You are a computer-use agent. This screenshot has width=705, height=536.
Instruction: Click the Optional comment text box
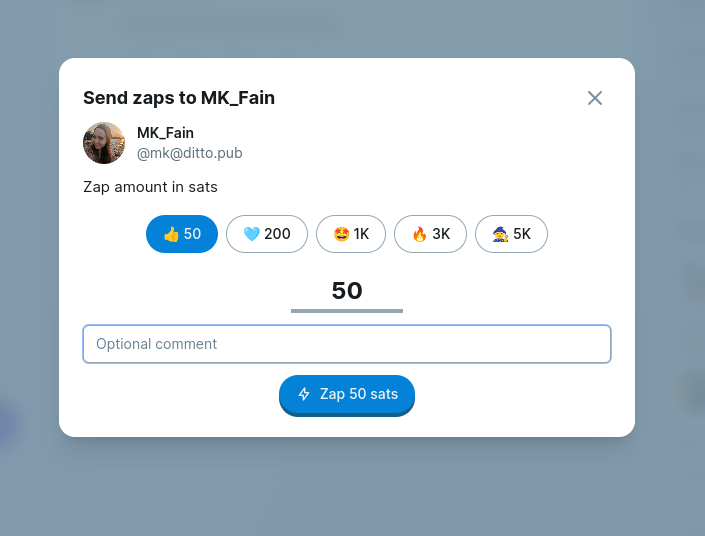click(347, 344)
